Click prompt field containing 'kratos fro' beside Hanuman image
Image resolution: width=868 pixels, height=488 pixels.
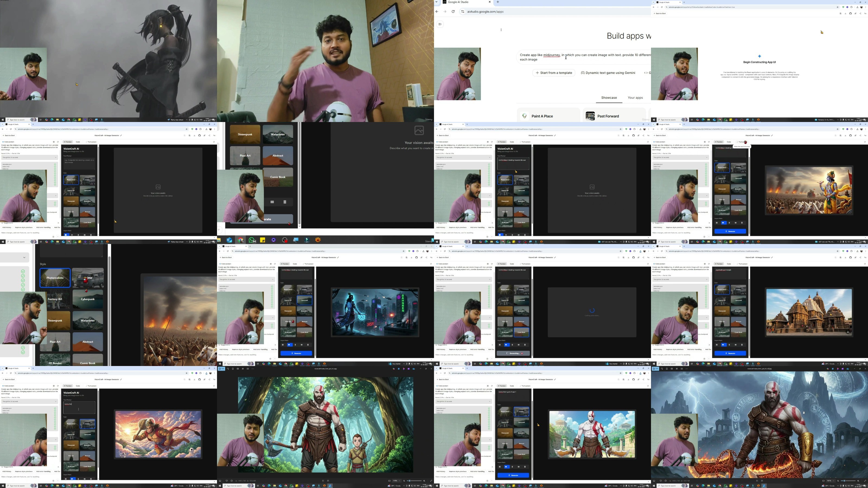[79, 407]
